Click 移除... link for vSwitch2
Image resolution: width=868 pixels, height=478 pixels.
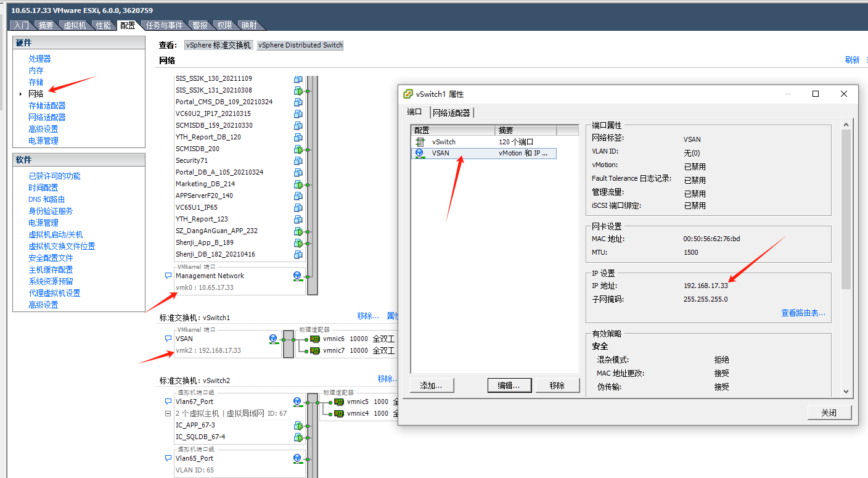388,379
